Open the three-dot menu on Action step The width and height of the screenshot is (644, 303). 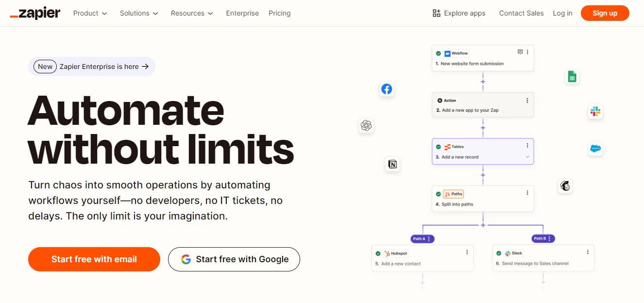(x=527, y=101)
